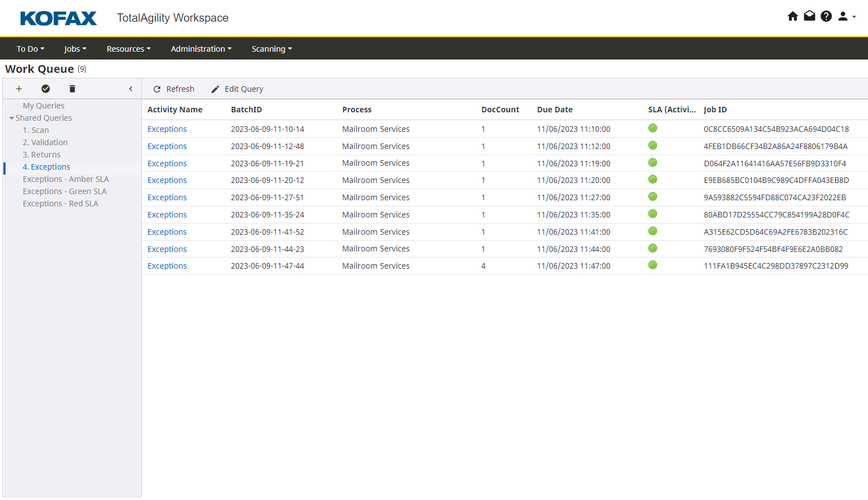Click green SLA indicator for 11:44:00 row
Screen dimensions: 868x500
(653, 248)
